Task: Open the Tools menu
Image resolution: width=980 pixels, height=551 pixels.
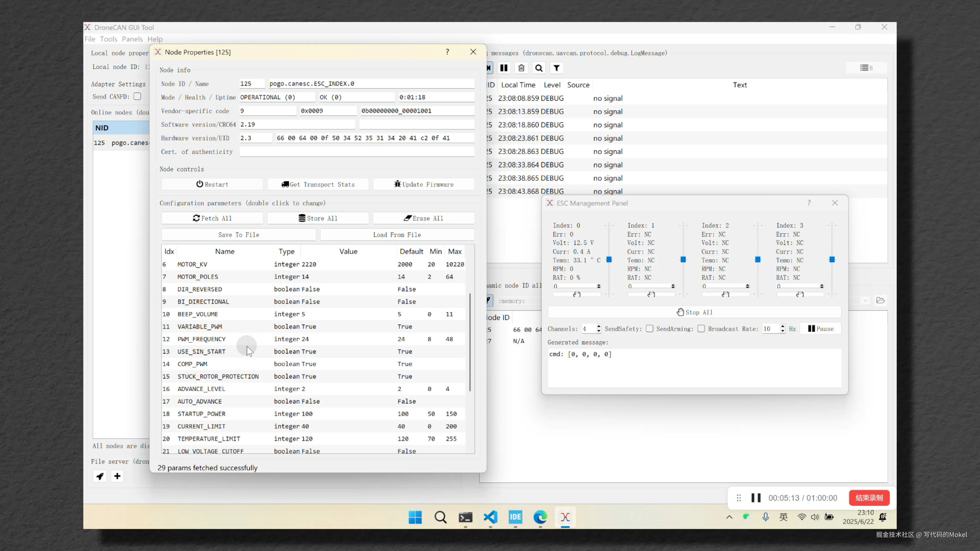Action: (108, 39)
